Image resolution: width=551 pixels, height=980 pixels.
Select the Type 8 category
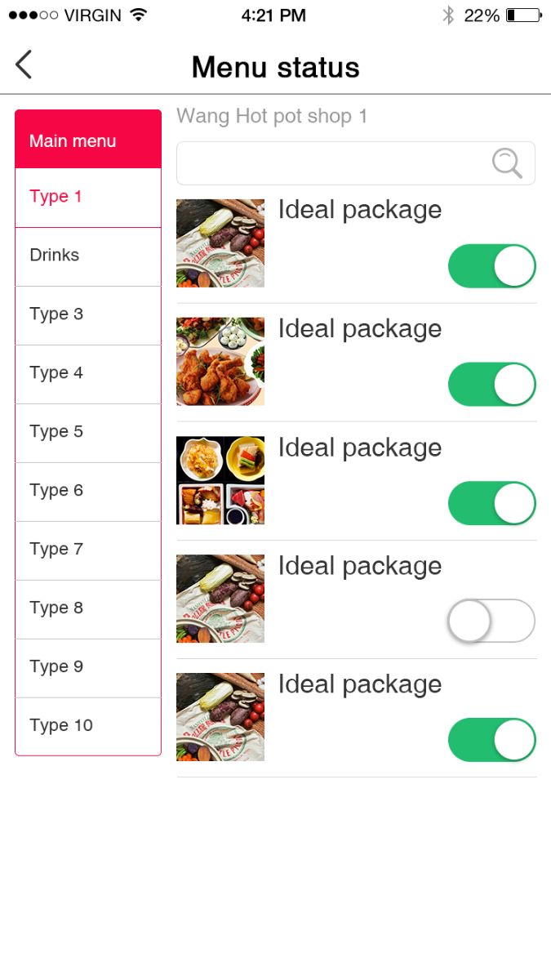88,608
